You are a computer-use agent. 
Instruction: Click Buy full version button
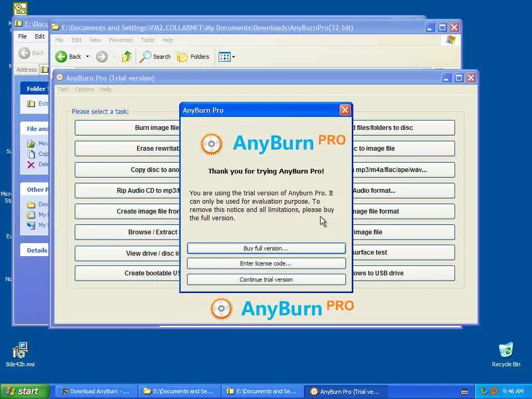(x=266, y=248)
